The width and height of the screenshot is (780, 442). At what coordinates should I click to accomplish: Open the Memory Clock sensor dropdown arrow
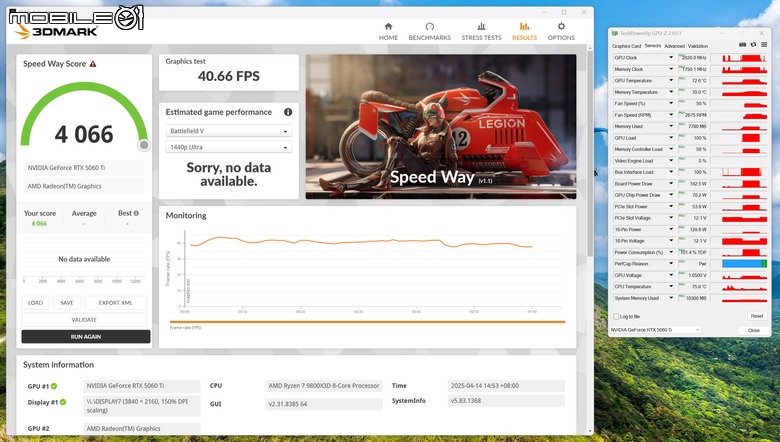pos(671,69)
